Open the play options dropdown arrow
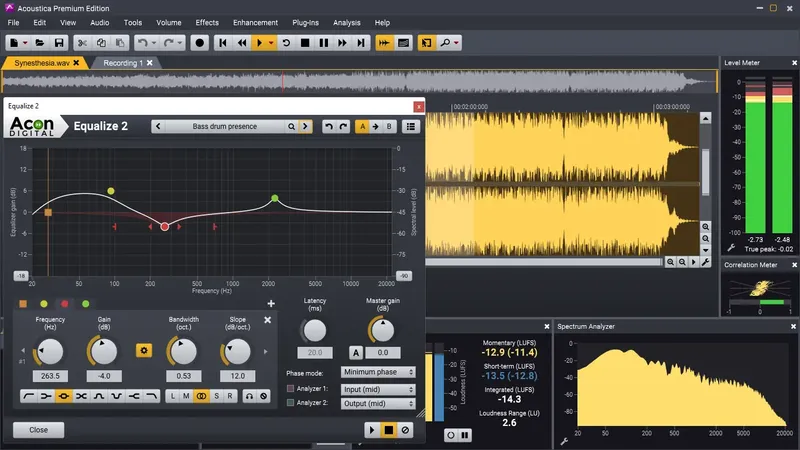 coord(271,43)
